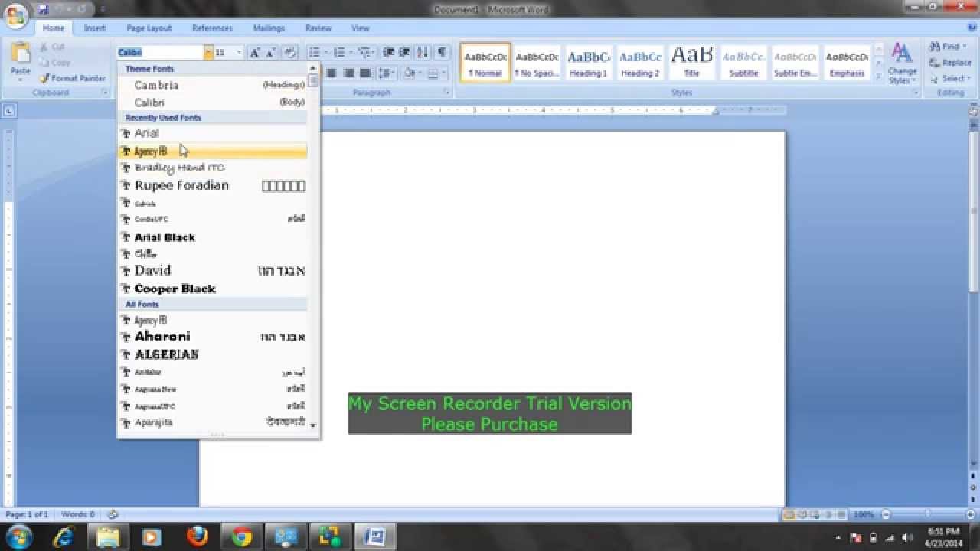980x551 pixels.
Task: Click the zoom in plus button
Action: [969, 515]
